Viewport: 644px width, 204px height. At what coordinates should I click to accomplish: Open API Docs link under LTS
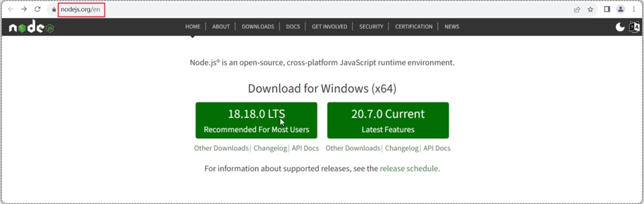tap(305, 148)
